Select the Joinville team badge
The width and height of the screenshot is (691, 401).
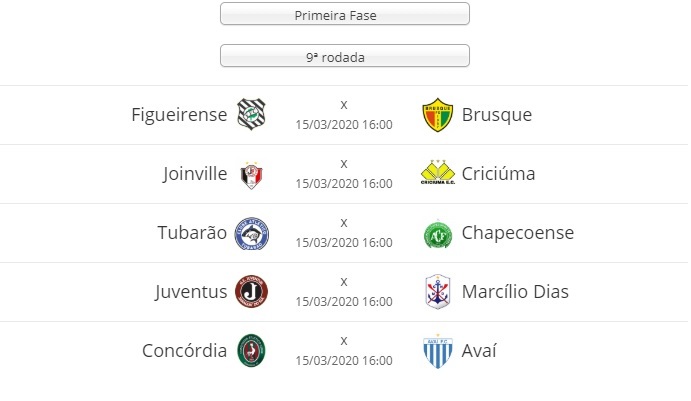point(252,175)
